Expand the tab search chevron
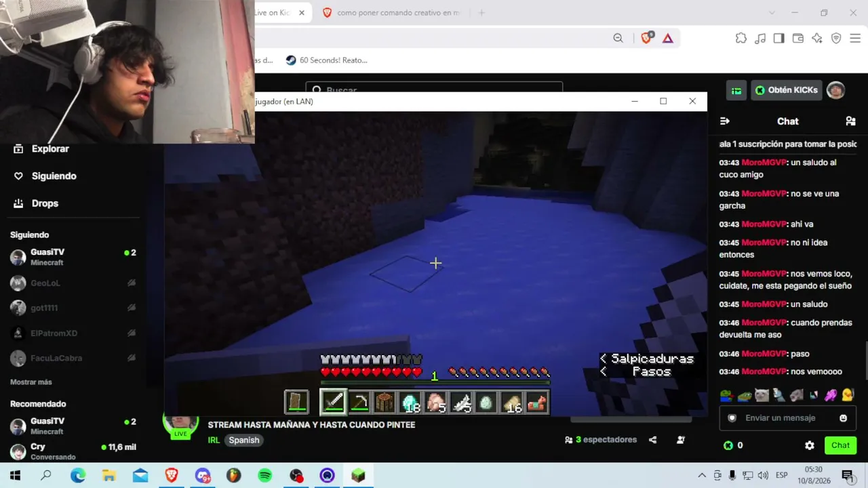The height and width of the screenshot is (488, 868). coord(772,13)
